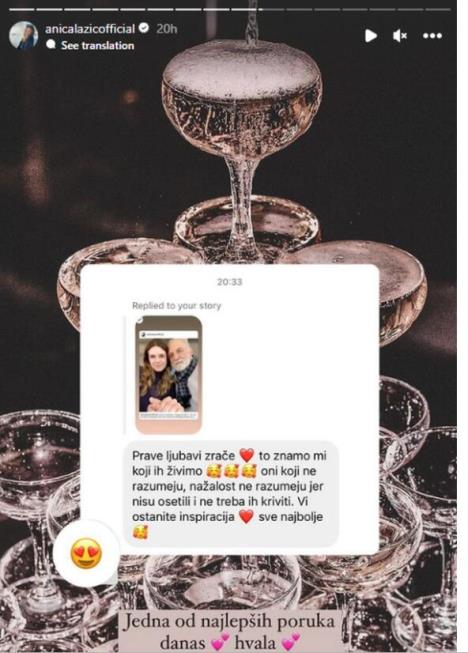468x653 pixels.
Task: Jump to the last story progress segment
Action: (x=438, y=9)
